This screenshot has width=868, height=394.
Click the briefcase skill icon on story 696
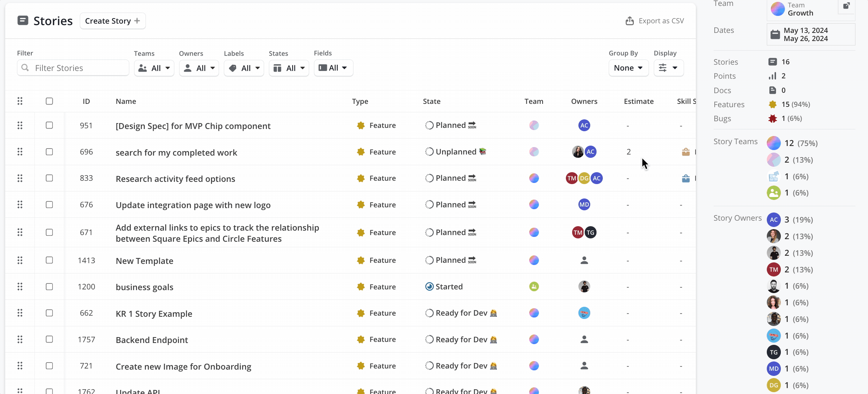point(686,152)
